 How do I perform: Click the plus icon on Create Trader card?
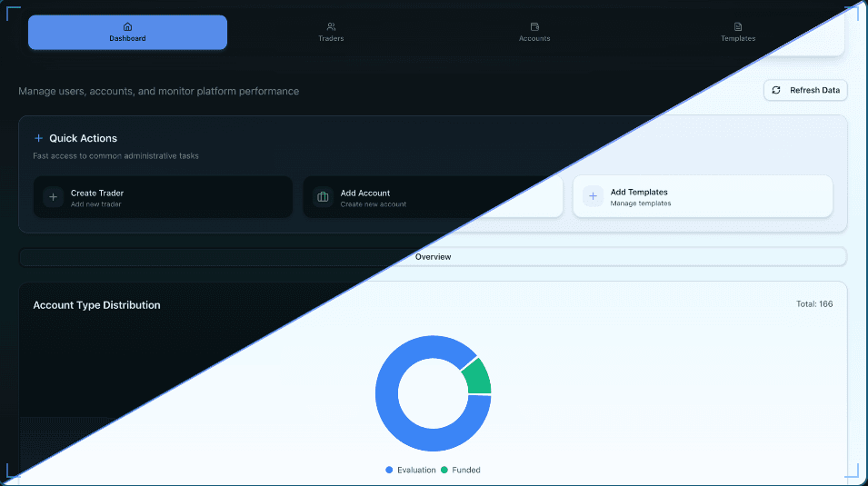(53, 197)
